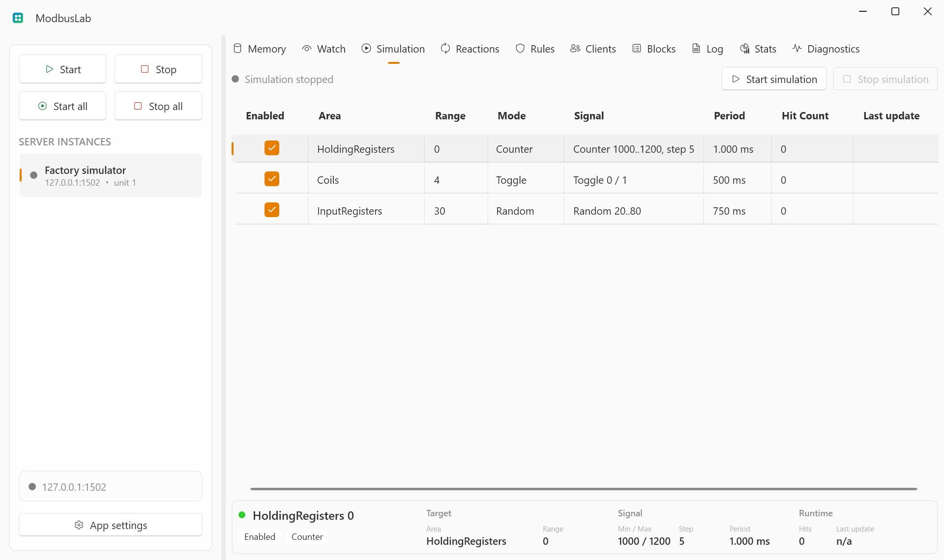Disable the HoldingRegisters simulation checkbox
This screenshot has width=944, height=560.
click(x=272, y=148)
